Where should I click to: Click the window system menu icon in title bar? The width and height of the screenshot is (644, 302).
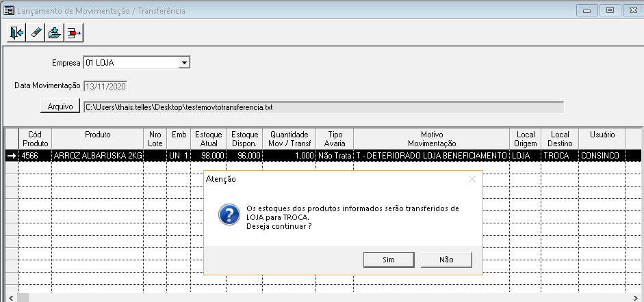tap(8, 11)
